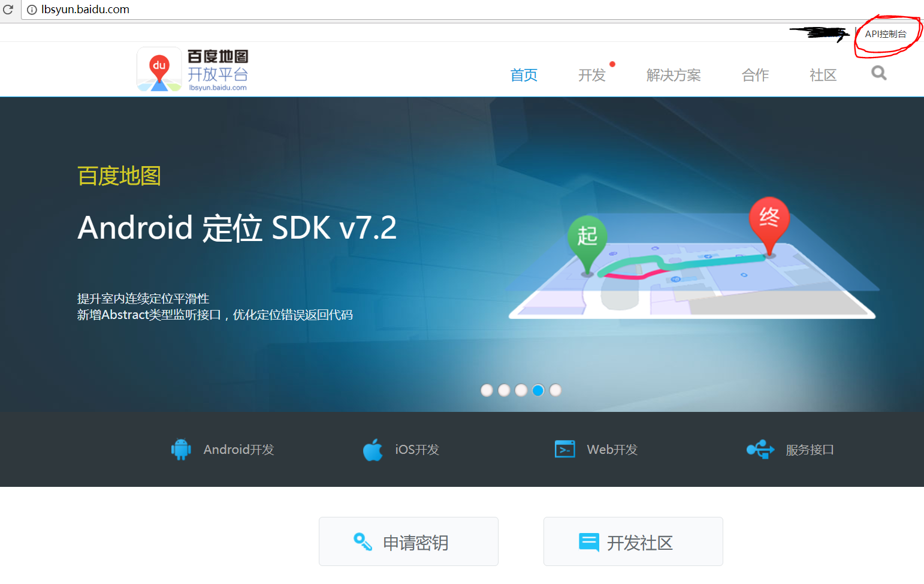The height and width of the screenshot is (584, 924).
Task: Open the 合作 nav menu
Action: [755, 75]
